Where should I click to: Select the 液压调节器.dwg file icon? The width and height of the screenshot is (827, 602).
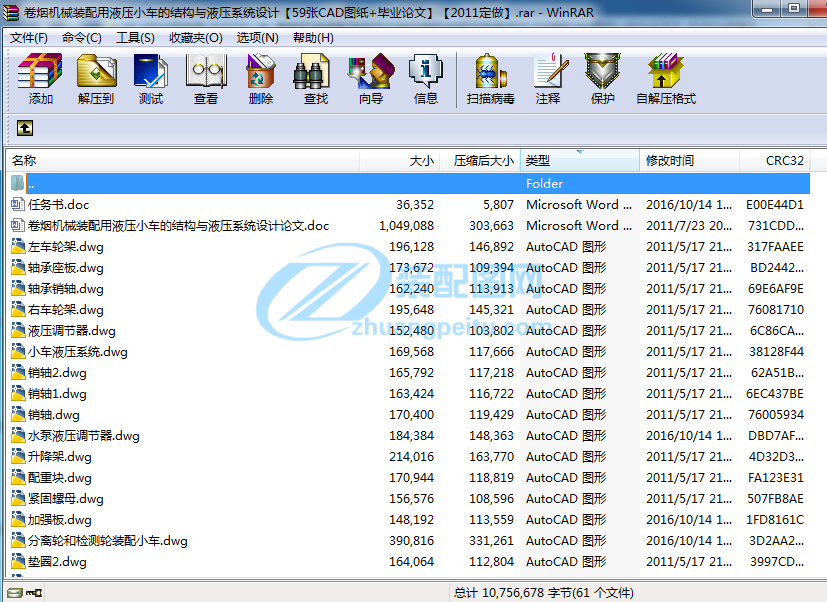(18, 331)
